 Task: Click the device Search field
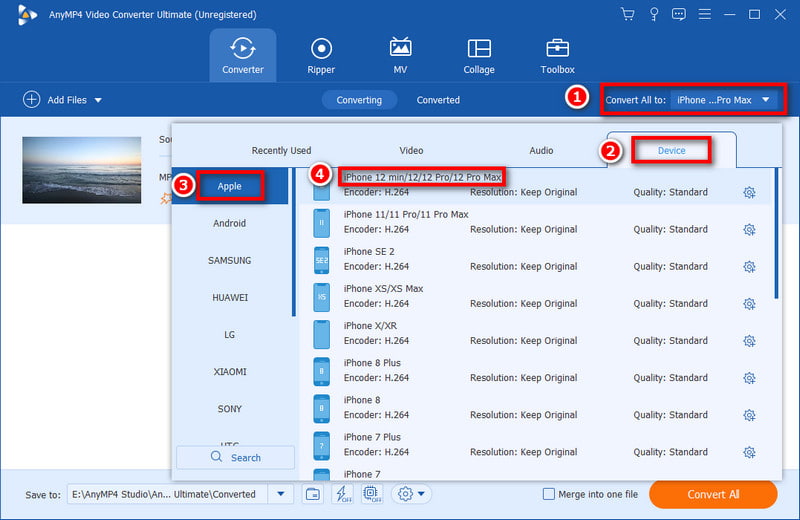(x=235, y=457)
